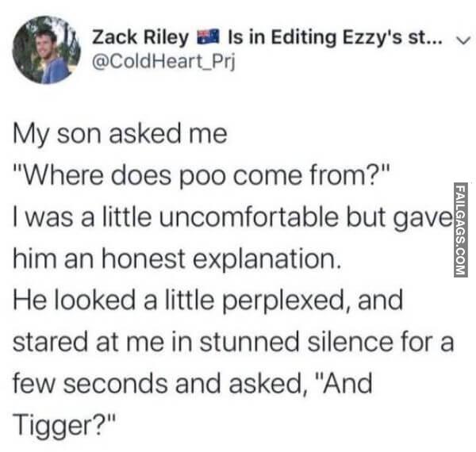Open Zack Riley's profile picture
The height and width of the screenshot is (452, 476).
tap(45, 49)
